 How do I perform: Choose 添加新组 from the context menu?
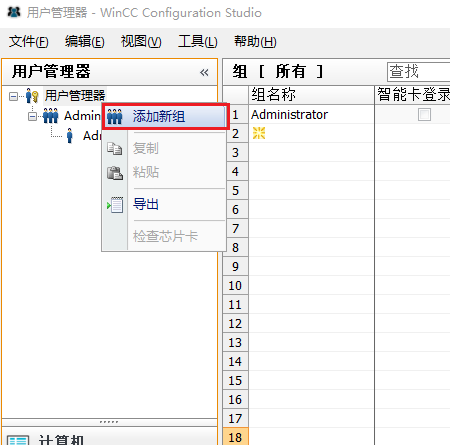tap(166, 117)
